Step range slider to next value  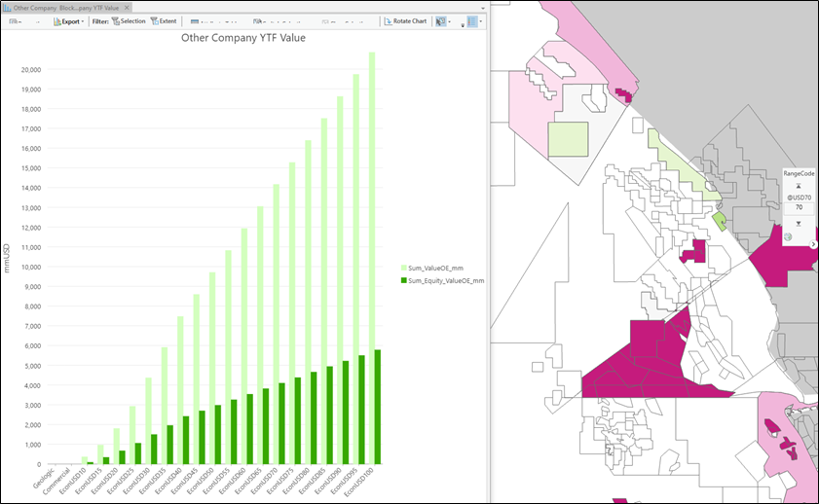click(x=799, y=223)
